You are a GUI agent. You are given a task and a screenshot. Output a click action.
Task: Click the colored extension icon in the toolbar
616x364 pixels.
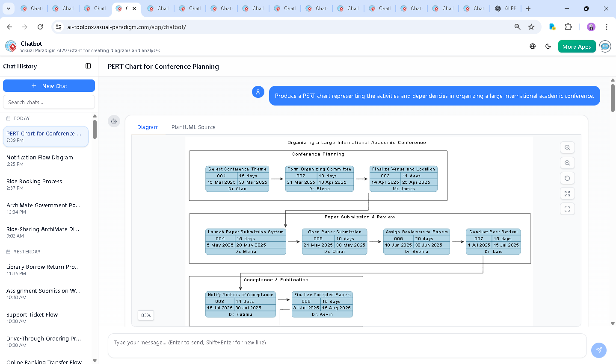click(x=552, y=27)
